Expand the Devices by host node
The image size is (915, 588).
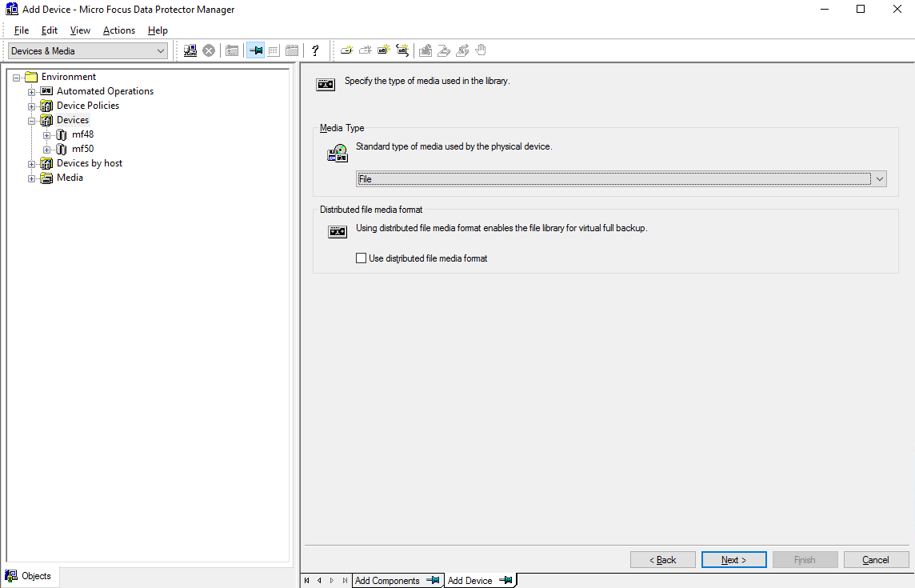tap(31, 165)
